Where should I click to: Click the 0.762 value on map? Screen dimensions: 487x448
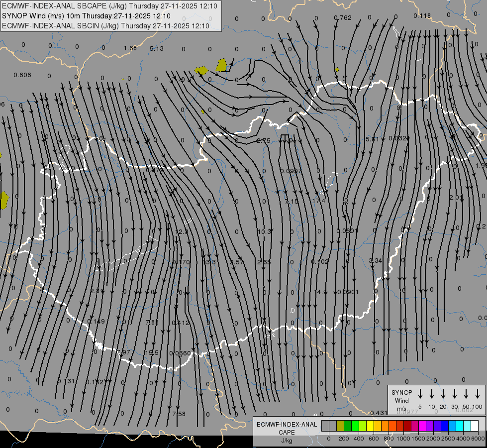[343, 18]
